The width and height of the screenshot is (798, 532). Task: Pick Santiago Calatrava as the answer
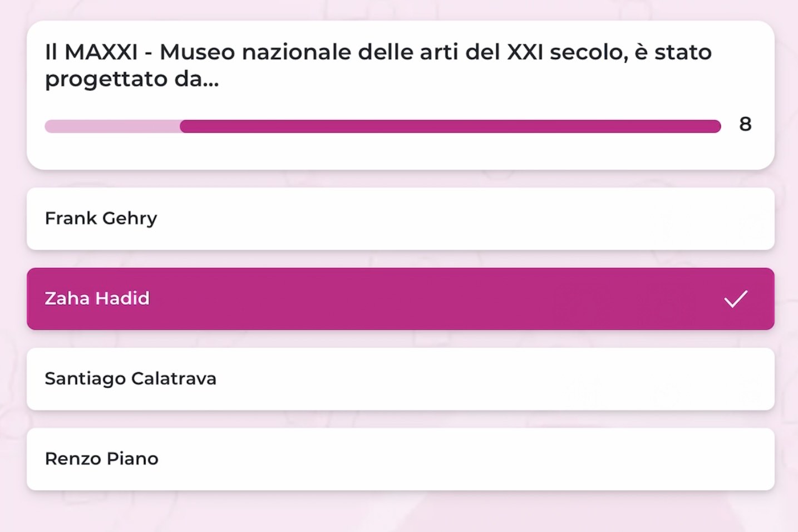401,379
